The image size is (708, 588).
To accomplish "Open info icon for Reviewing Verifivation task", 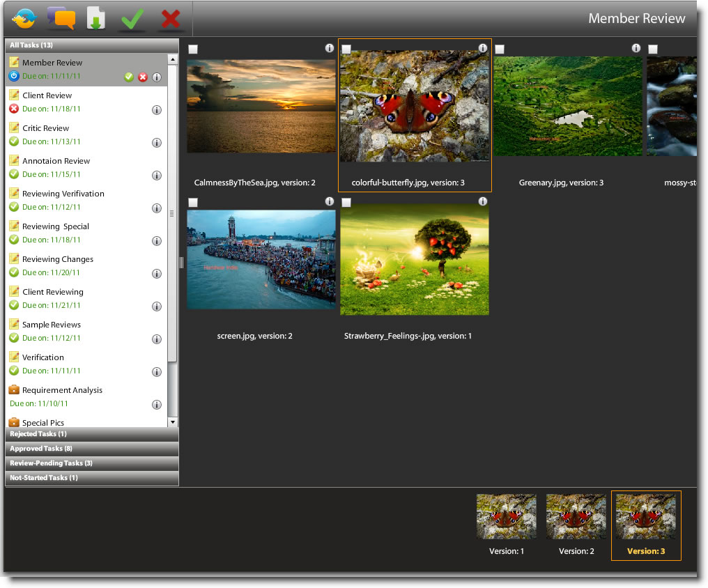I will [x=157, y=208].
